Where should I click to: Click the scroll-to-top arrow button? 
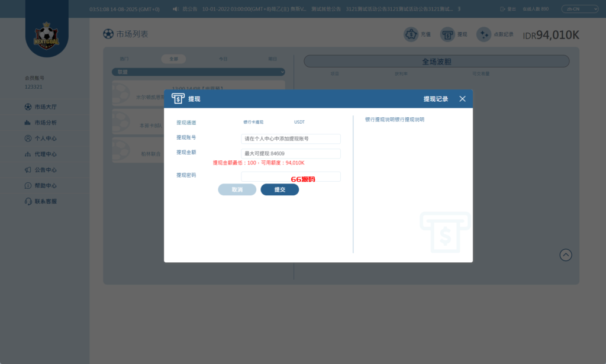pyautogui.click(x=566, y=255)
